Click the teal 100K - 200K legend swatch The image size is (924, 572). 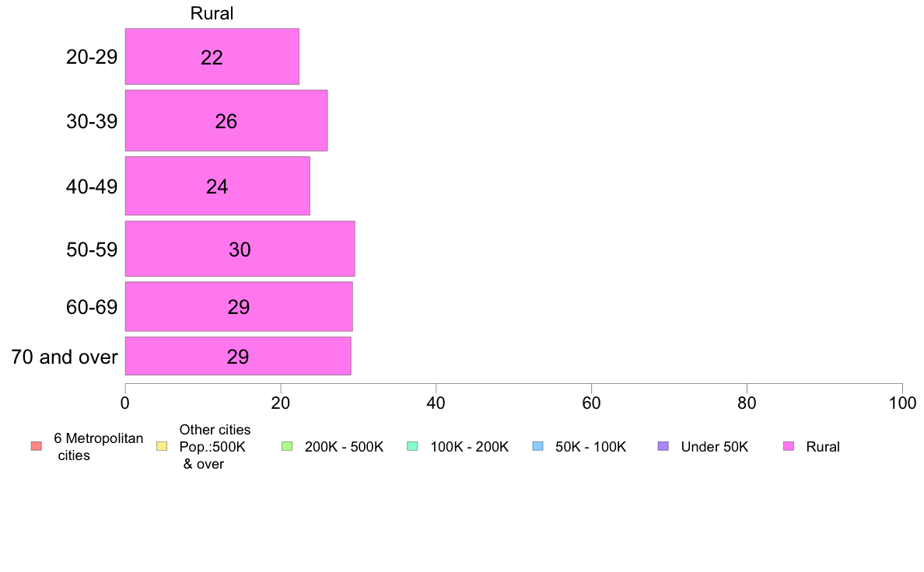(412, 447)
